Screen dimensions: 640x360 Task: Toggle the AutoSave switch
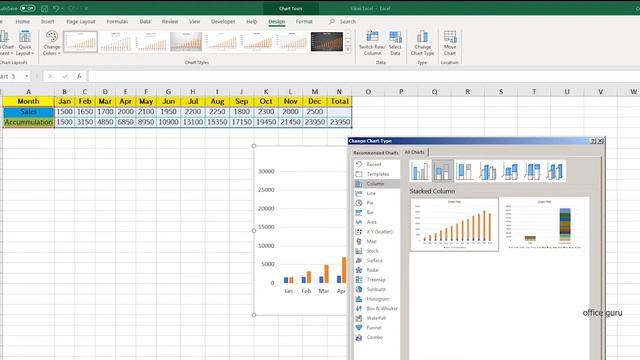[27, 8]
